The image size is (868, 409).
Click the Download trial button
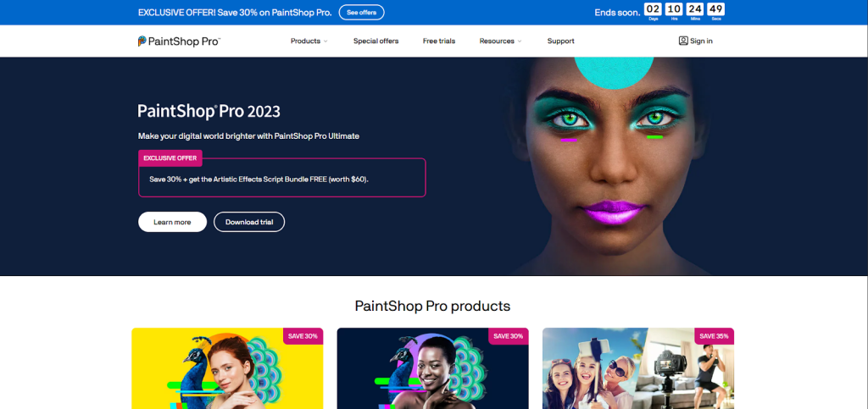tap(249, 222)
